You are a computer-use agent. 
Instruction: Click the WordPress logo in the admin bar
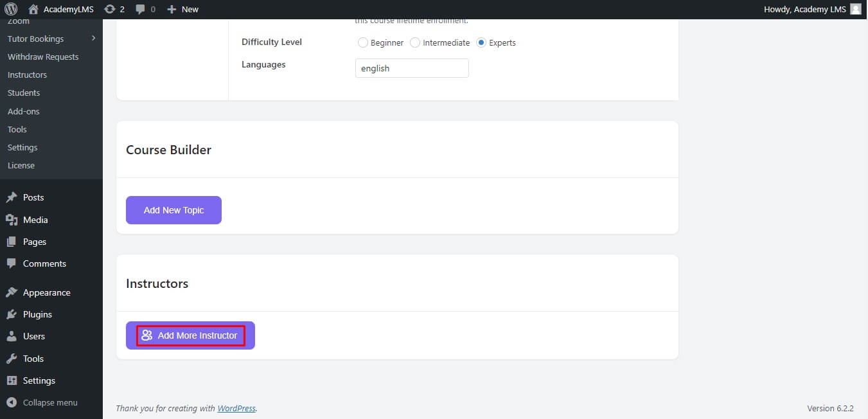[12, 9]
